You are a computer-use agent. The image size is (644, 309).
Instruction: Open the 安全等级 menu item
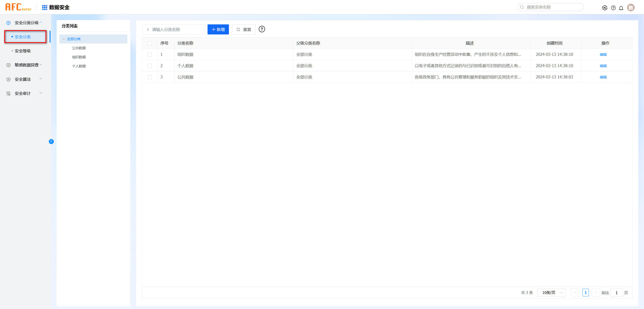(x=23, y=51)
